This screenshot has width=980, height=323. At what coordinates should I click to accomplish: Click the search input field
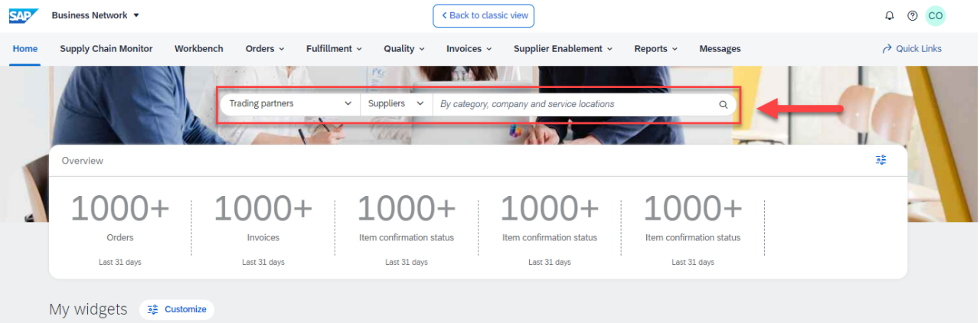[574, 104]
